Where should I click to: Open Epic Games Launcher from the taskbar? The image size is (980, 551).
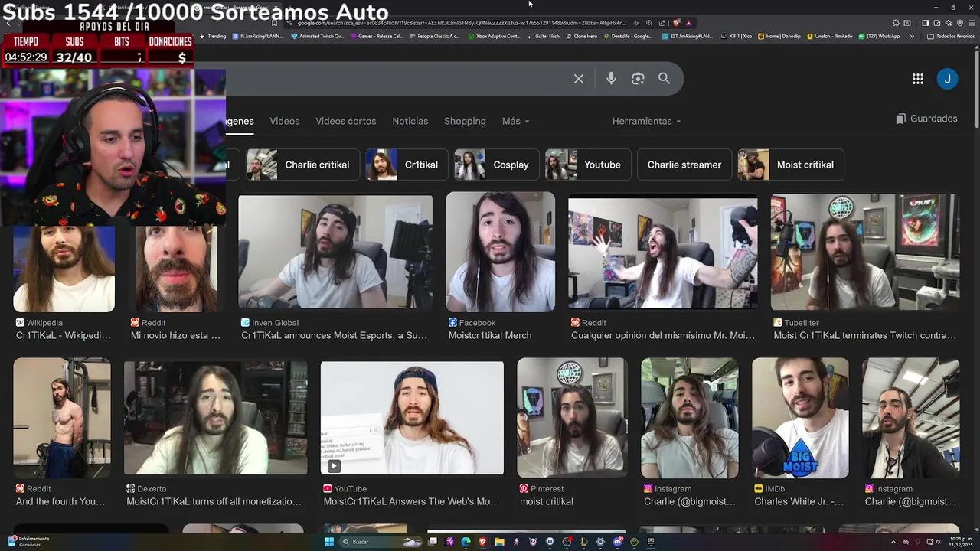click(652, 542)
